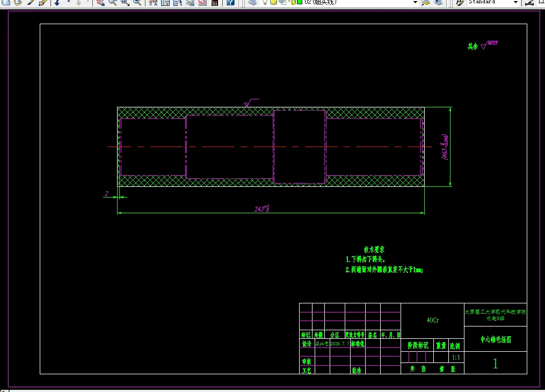Expand the layer dropdown arrow
This screenshot has width=545, height=392.
tap(415, 2)
